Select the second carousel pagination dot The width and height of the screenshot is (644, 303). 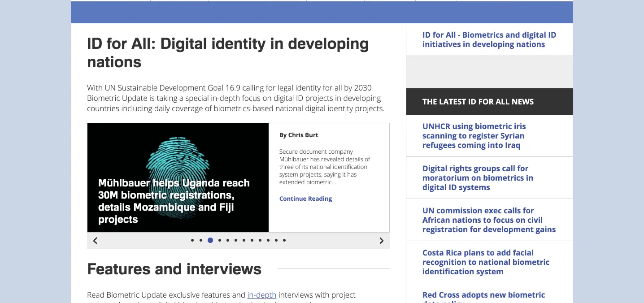pyautogui.click(x=201, y=240)
